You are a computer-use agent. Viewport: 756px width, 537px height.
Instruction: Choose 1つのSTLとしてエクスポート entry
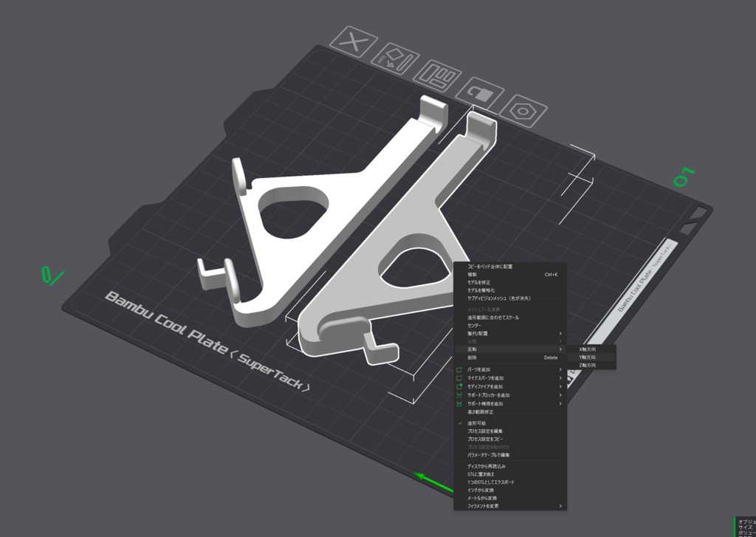point(510,482)
